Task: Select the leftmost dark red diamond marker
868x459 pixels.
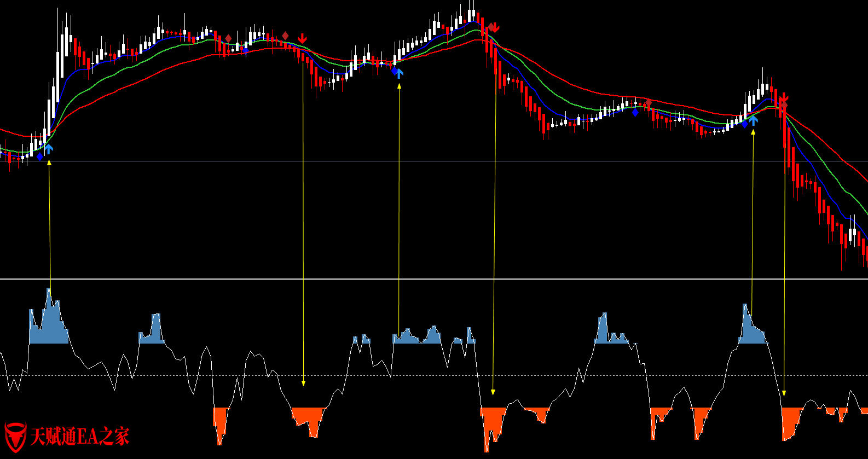Action: pos(228,38)
